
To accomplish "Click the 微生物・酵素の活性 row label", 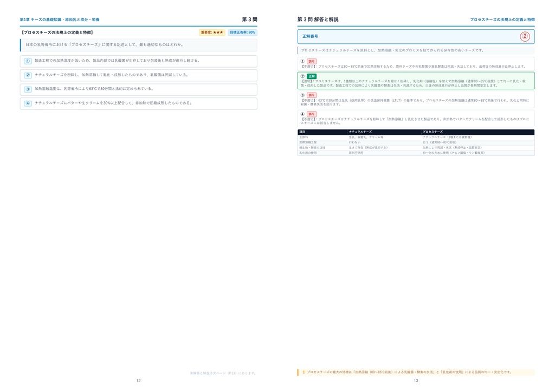I will click(312, 148).
